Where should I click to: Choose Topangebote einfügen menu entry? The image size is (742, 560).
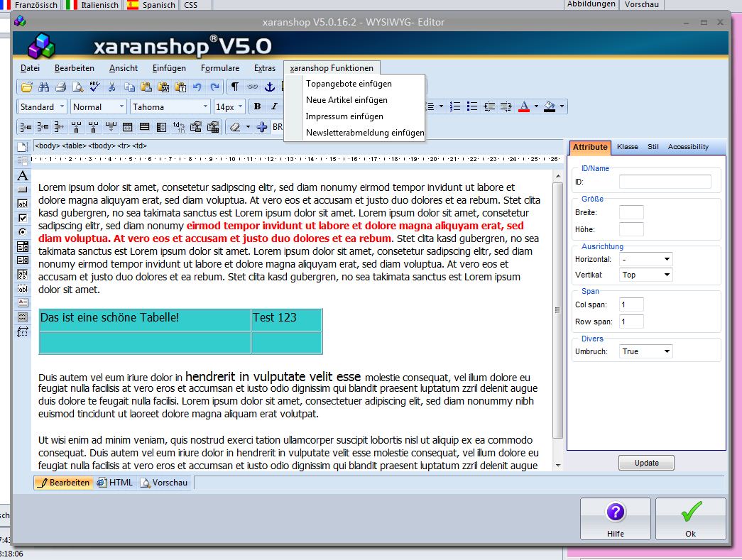point(349,84)
